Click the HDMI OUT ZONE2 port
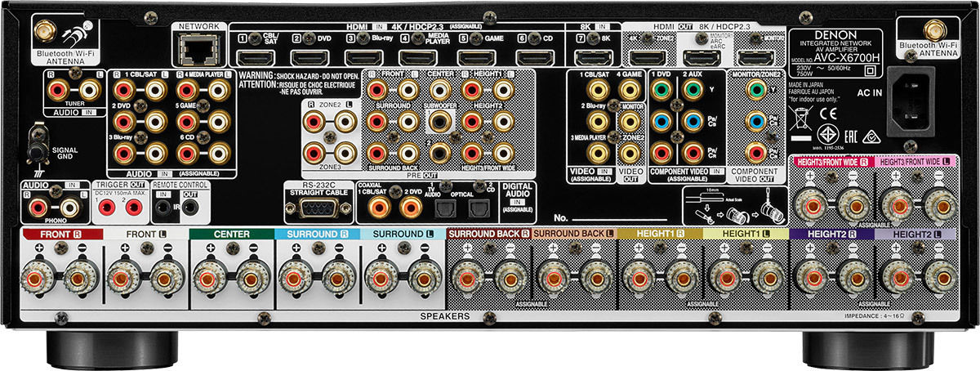The height and width of the screenshot is (371, 980). pyautogui.click(x=647, y=58)
